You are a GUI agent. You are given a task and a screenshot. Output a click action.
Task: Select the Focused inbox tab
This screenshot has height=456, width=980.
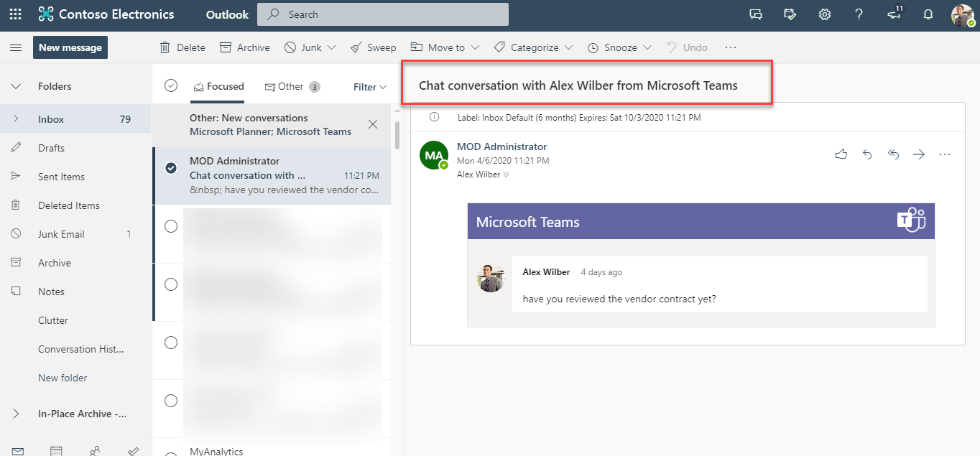coord(218,87)
